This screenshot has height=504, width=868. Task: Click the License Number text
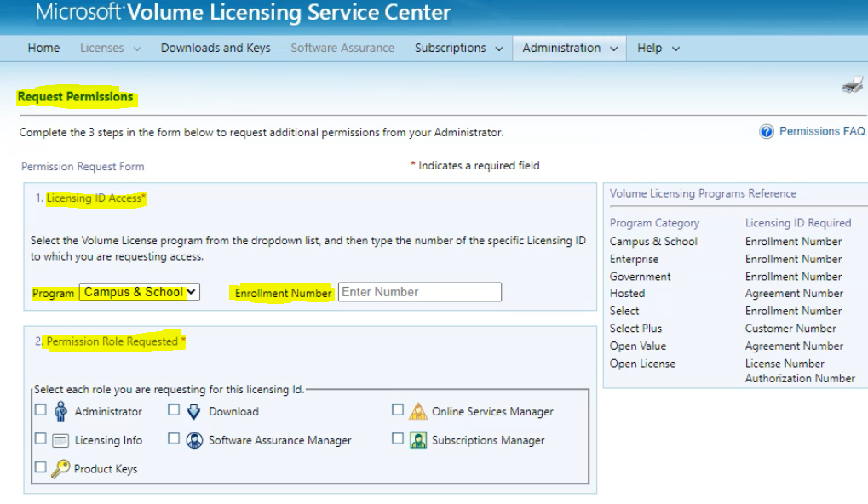tap(785, 364)
